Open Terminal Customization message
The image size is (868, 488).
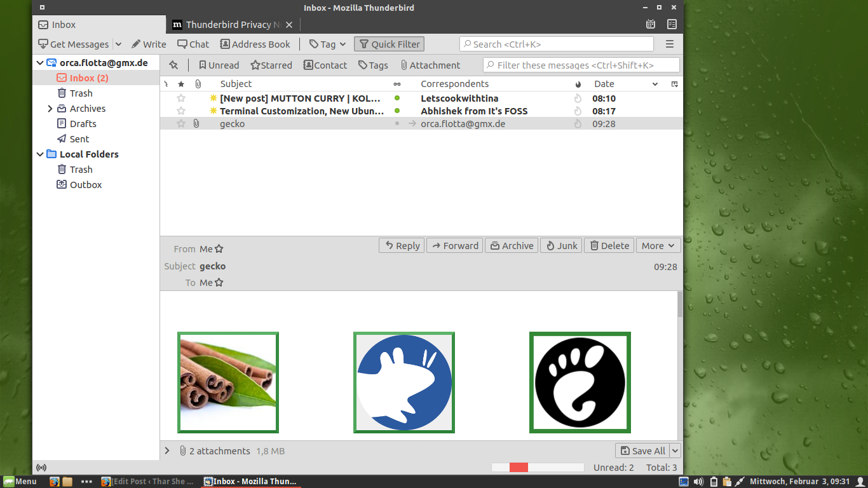[x=302, y=111]
